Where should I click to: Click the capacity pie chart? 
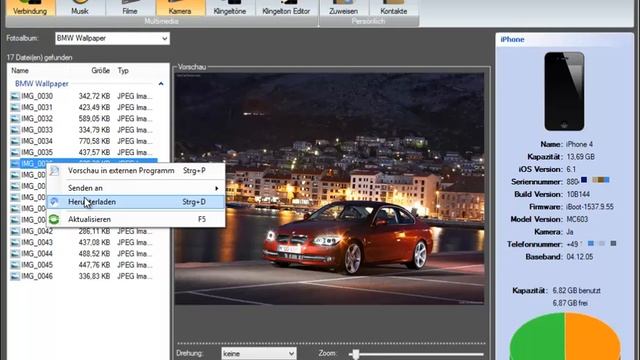point(565,336)
